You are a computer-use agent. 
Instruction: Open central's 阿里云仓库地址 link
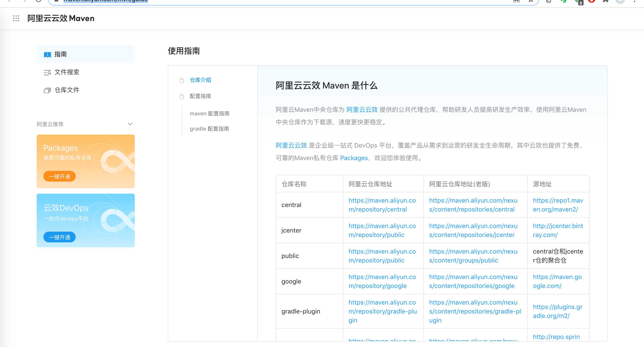[382, 205]
